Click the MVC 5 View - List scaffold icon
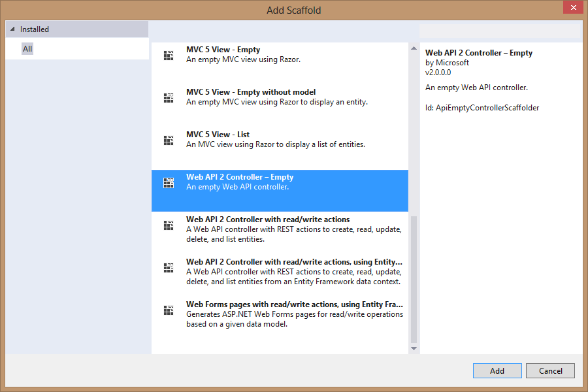Screen dimensions: 588x392 click(x=169, y=140)
